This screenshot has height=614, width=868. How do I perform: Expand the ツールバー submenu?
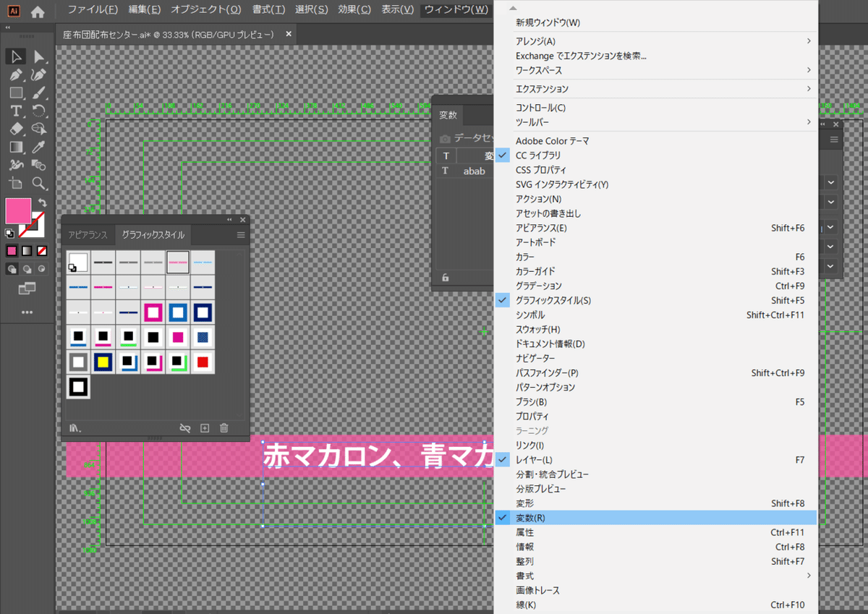click(x=655, y=122)
